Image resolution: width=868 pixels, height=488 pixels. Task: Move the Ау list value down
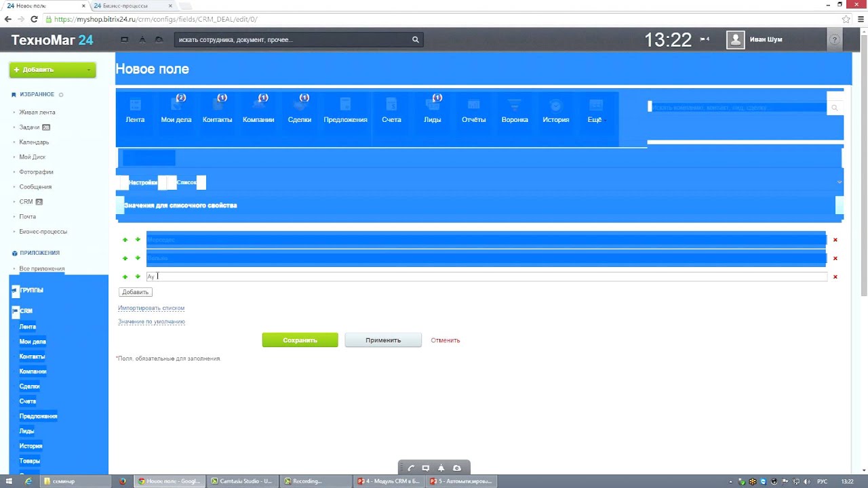coord(138,277)
